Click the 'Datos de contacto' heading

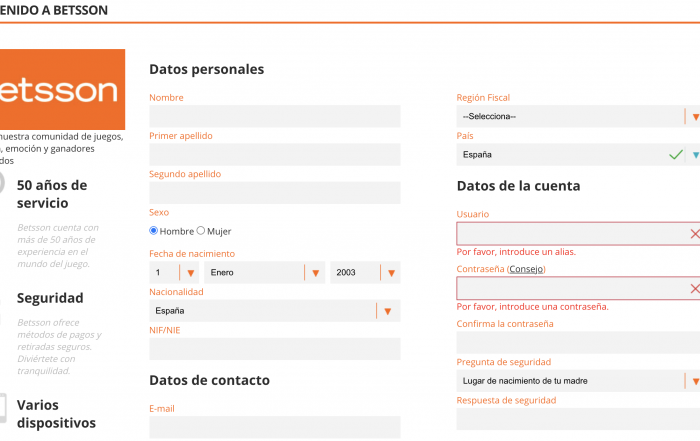tap(209, 380)
